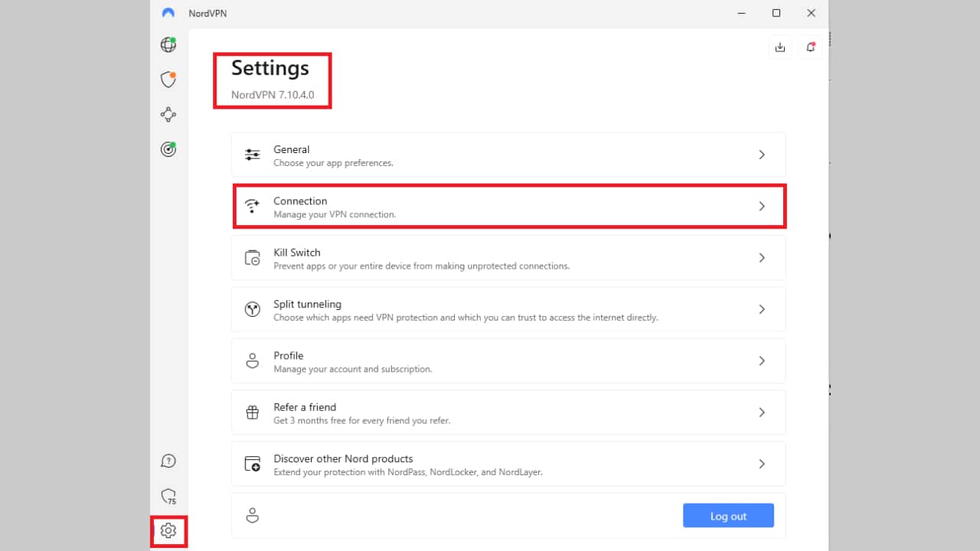Close the NordVPN window
The width and height of the screenshot is (980, 551).
coord(811,13)
